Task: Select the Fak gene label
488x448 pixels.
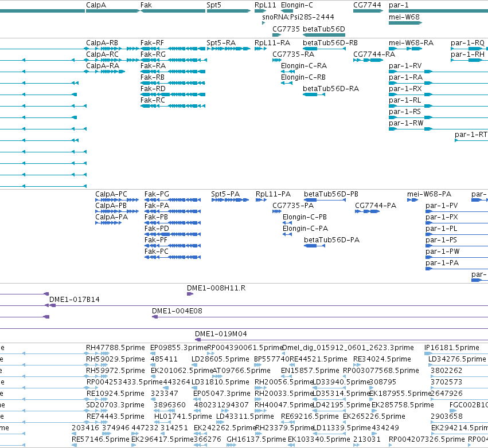Action: (146, 5)
